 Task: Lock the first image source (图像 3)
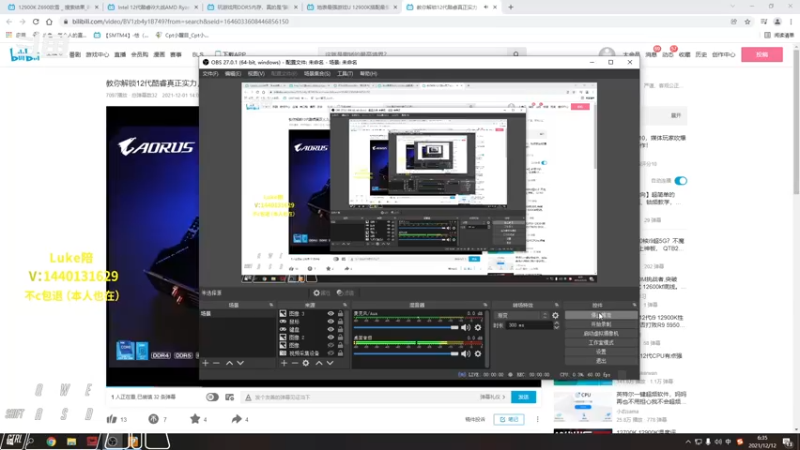[x=340, y=314]
